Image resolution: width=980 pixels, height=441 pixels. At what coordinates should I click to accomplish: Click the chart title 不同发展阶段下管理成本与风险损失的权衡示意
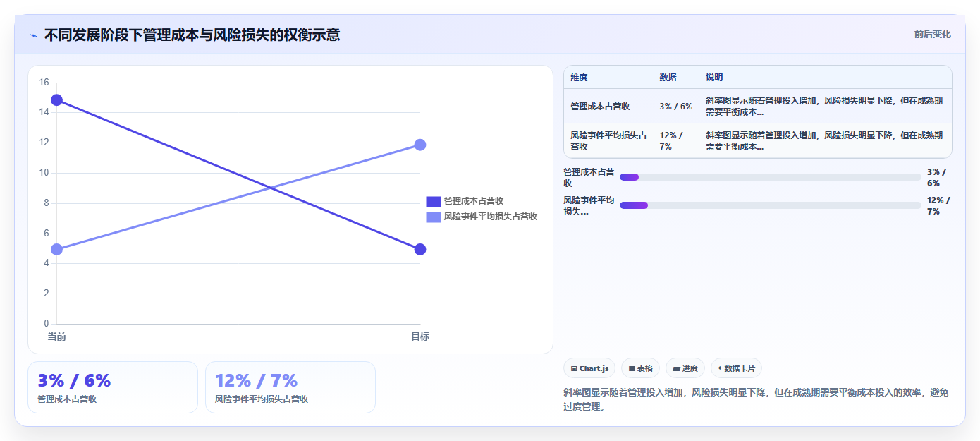coord(192,35)
